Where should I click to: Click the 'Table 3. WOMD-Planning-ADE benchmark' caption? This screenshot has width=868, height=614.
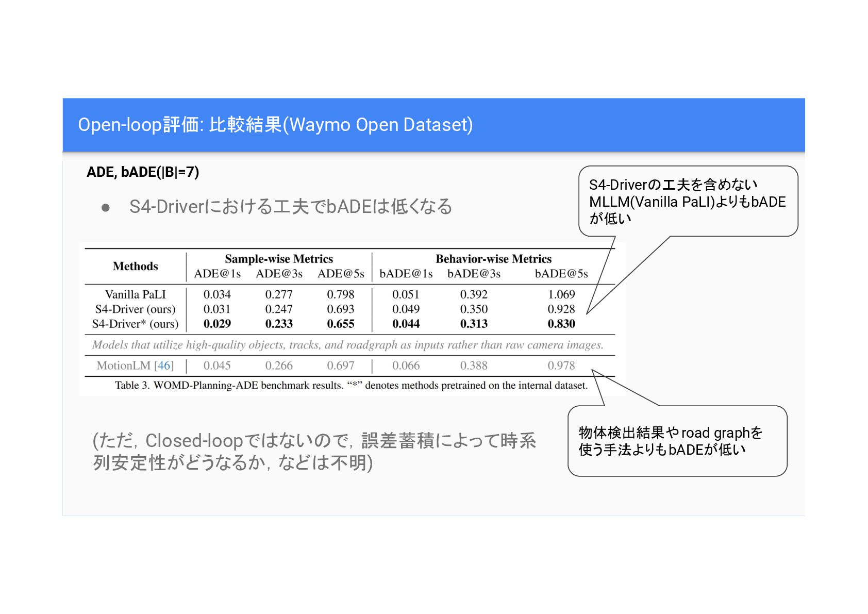351,385
